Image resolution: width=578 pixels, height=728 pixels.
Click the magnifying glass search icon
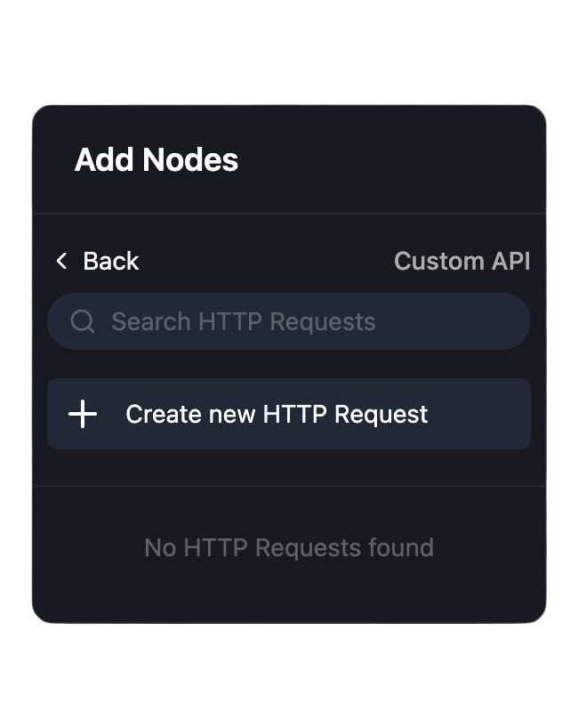pos(83,321)
